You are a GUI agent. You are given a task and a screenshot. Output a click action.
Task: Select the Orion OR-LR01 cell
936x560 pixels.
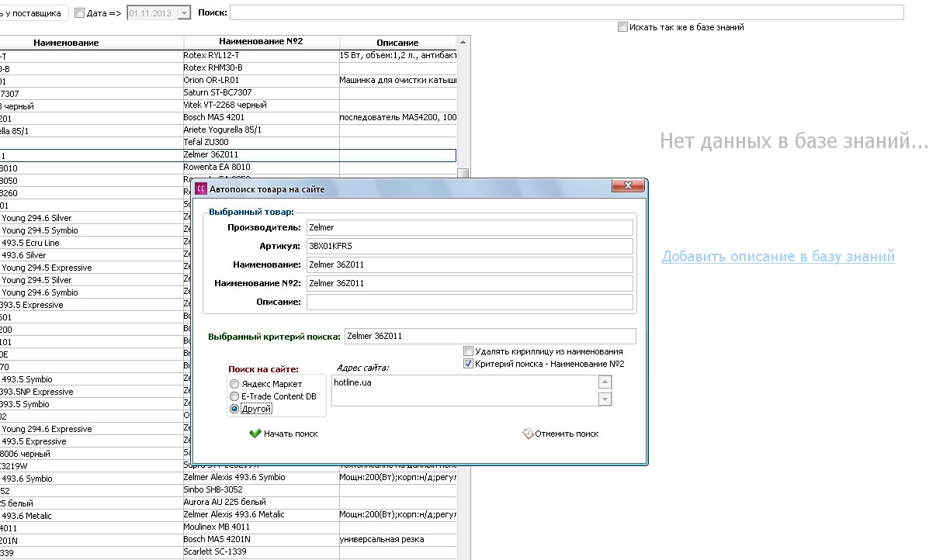pyautogui.click(x=261, y=81)
